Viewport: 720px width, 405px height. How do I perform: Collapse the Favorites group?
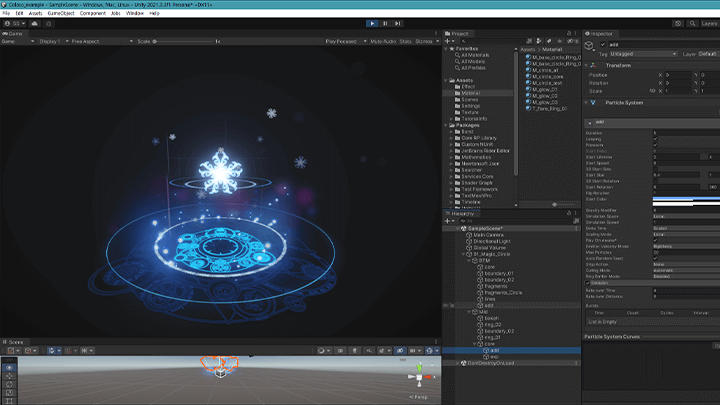[x=446, y=49]
